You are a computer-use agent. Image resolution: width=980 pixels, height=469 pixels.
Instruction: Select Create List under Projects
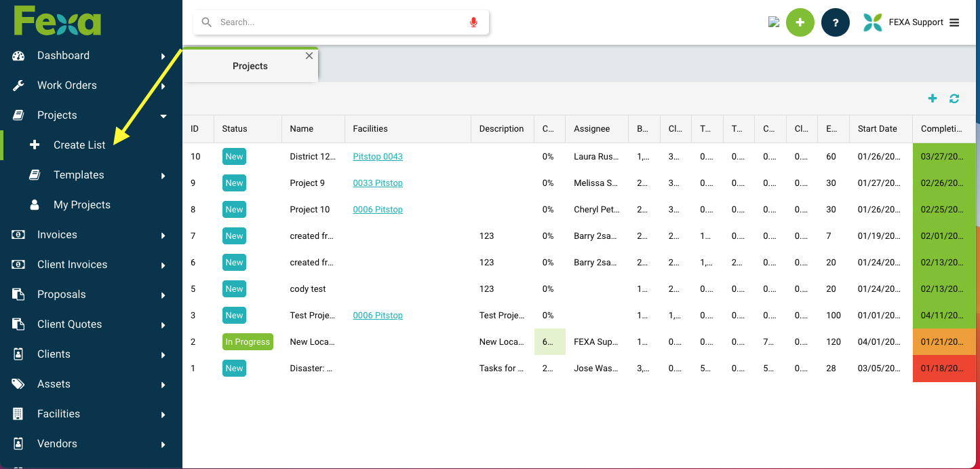click(79, 145)
